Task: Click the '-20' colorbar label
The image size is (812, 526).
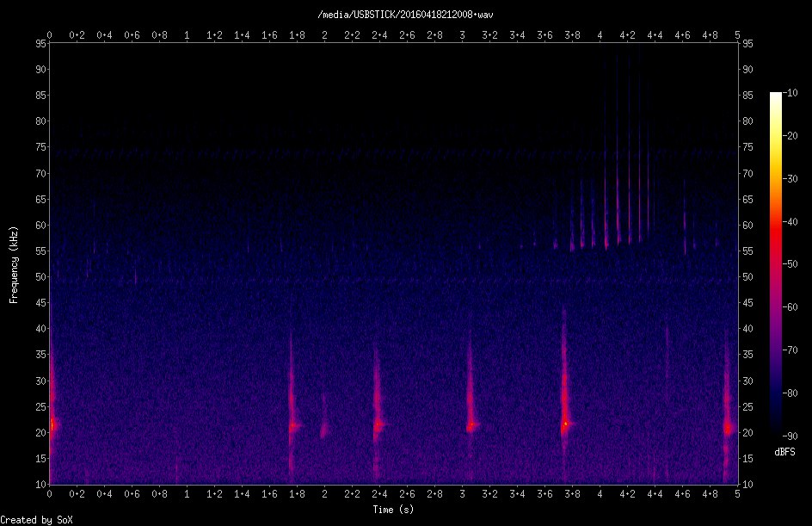Action: tap(790, 136)
